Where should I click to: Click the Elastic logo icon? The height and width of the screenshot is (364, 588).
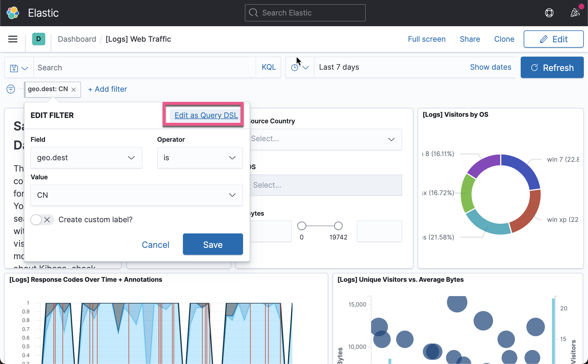coord(13,13)
